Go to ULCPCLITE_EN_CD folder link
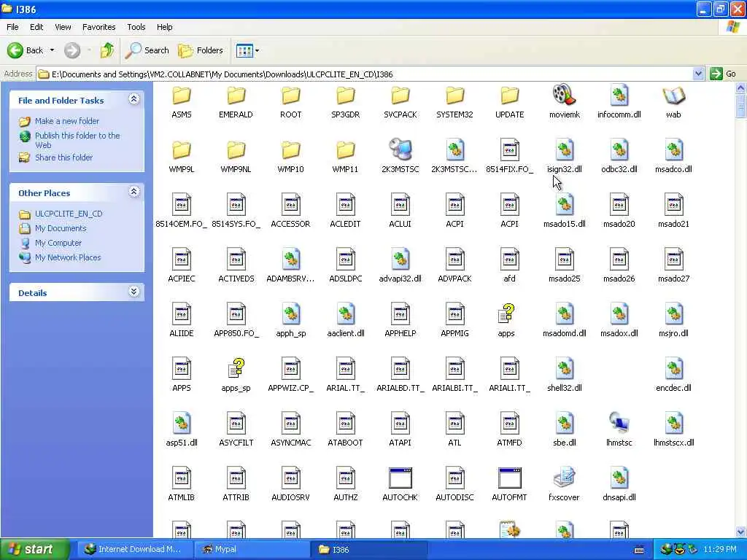Image resolution: width=747 pixels, height=560 pixels. 69,214
